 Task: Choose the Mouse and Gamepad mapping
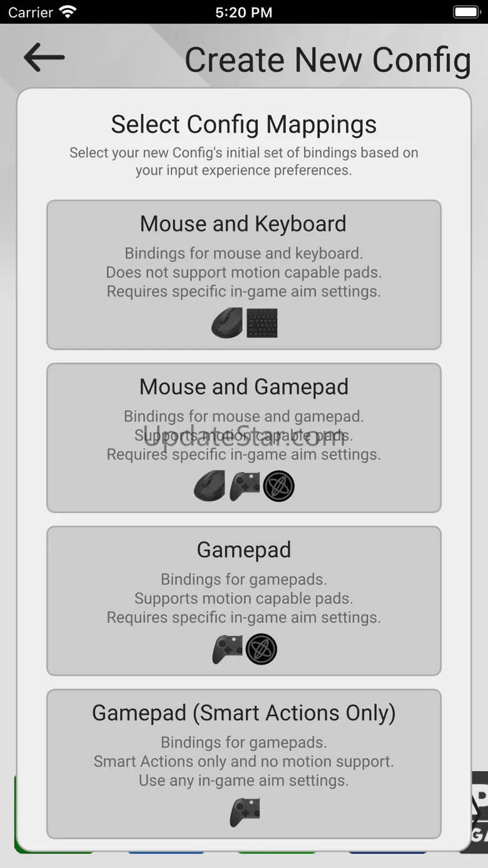243,387
